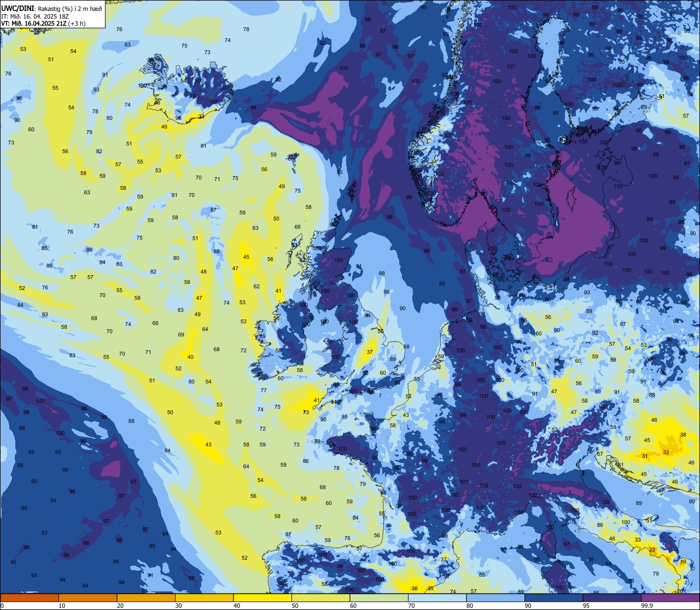Click the map value "77" south of Ireland
700x610 pixels.
(x=264, y=391)
